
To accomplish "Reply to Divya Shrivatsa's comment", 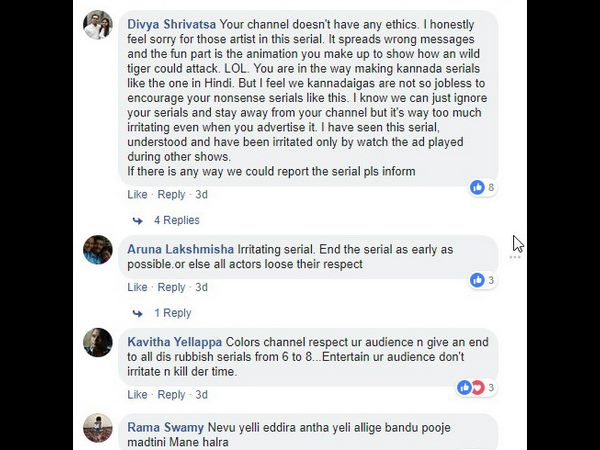I will [x=171, y=194].
